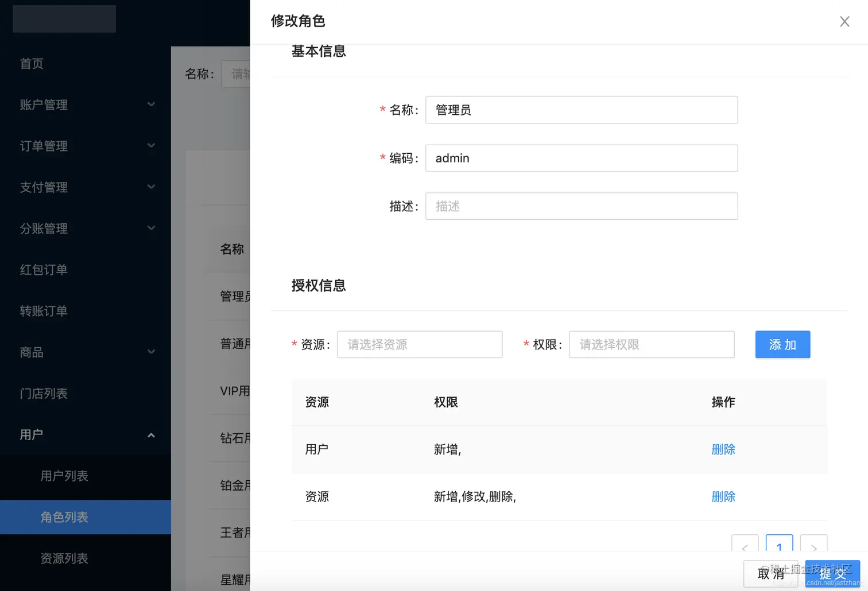Expand the 支付管理 menu

[x=86, y=187]
